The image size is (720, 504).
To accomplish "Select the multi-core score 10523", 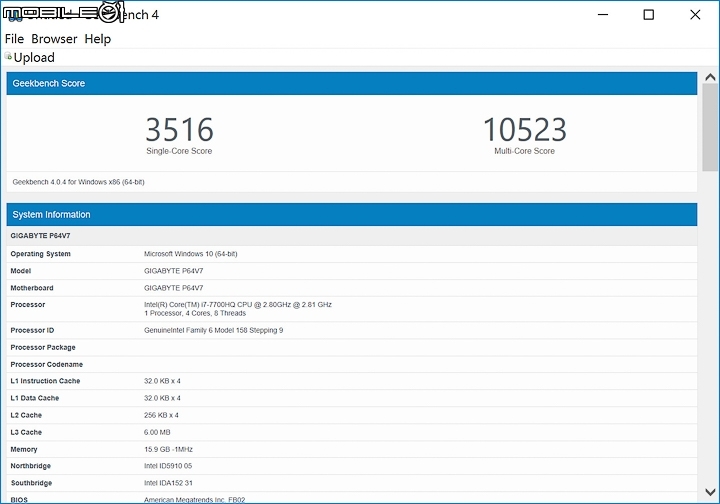I will click(x=525, y=129).
